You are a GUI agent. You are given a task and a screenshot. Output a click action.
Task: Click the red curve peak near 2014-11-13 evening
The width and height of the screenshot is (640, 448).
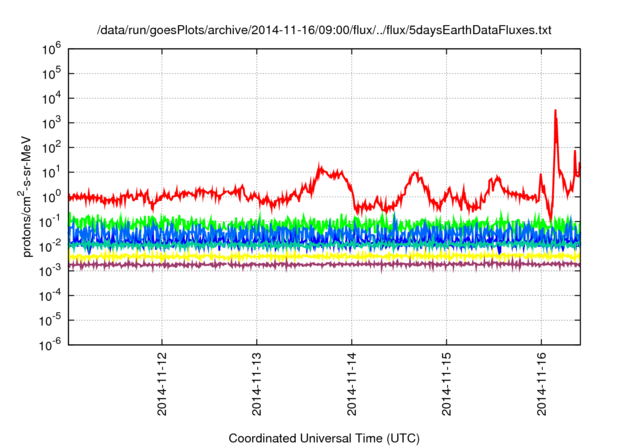321,169
